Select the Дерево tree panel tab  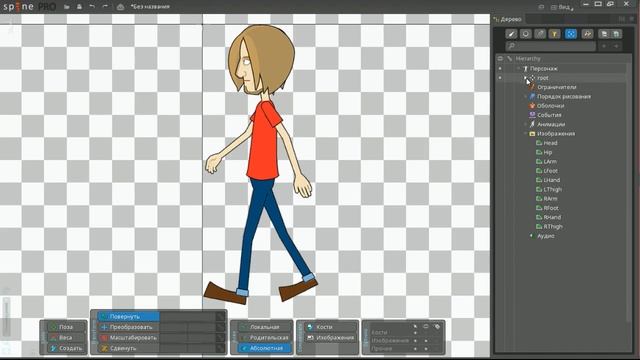point(508,19)
